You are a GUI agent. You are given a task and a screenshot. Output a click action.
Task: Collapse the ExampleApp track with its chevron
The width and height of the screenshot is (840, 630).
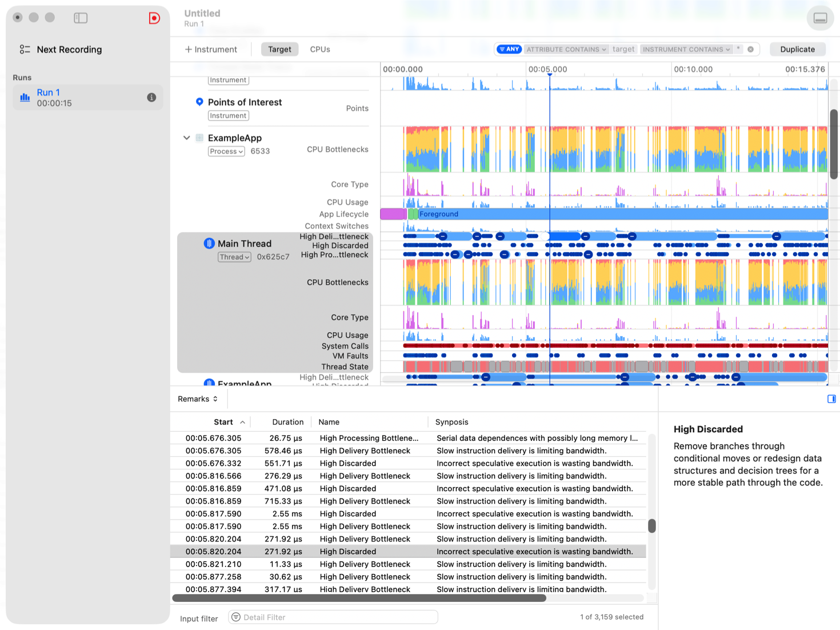tap(186, 138)
